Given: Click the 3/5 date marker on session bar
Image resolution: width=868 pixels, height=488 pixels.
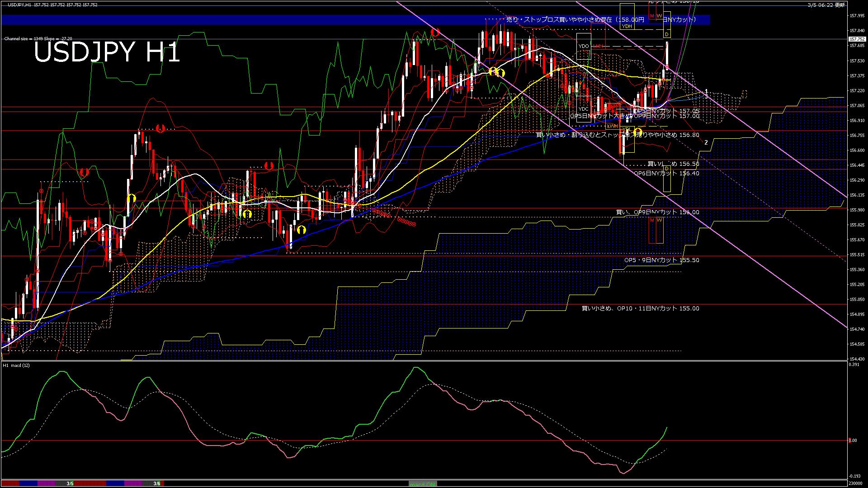Looking at the screenshot, I should pos(70,483).
